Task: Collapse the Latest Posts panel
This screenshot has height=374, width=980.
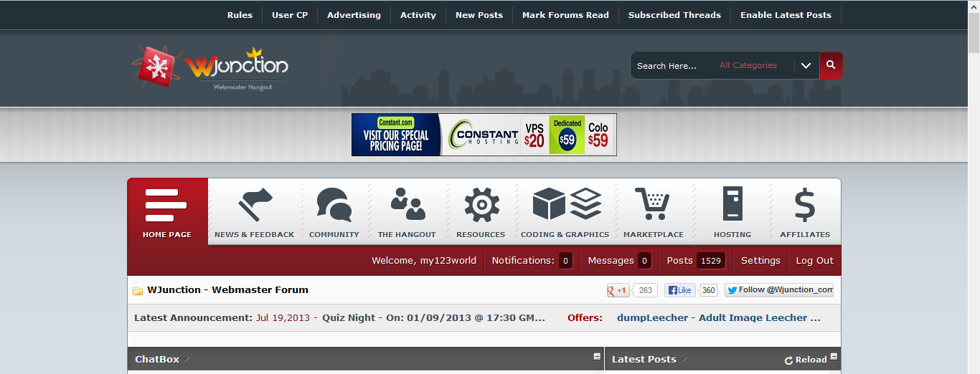Action: pos(834,357)
